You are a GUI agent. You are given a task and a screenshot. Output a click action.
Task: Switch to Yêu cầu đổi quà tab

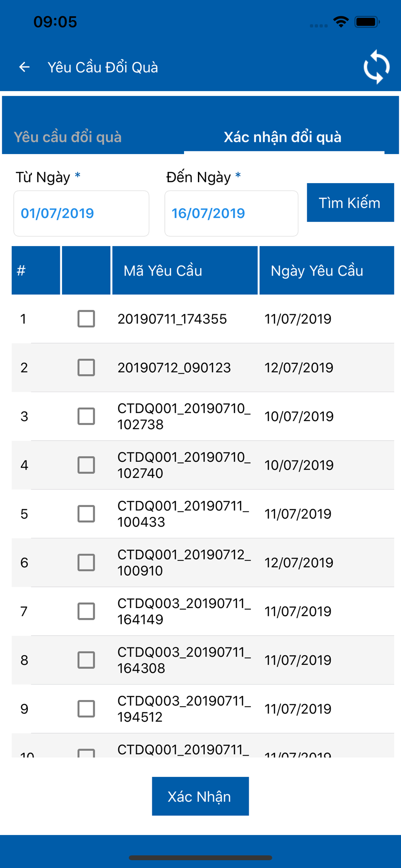point(68,137)
